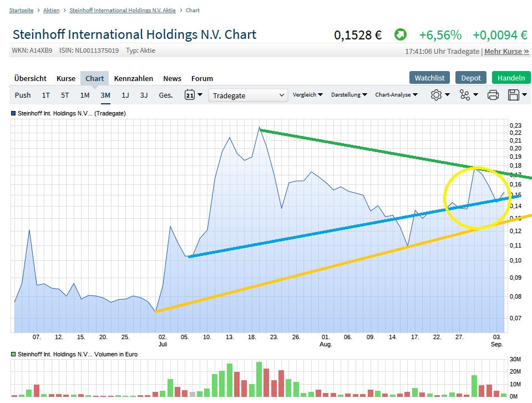Click the tallest green volume bar
Viewport: 532px width, 403px height.
tap(259, 379)
